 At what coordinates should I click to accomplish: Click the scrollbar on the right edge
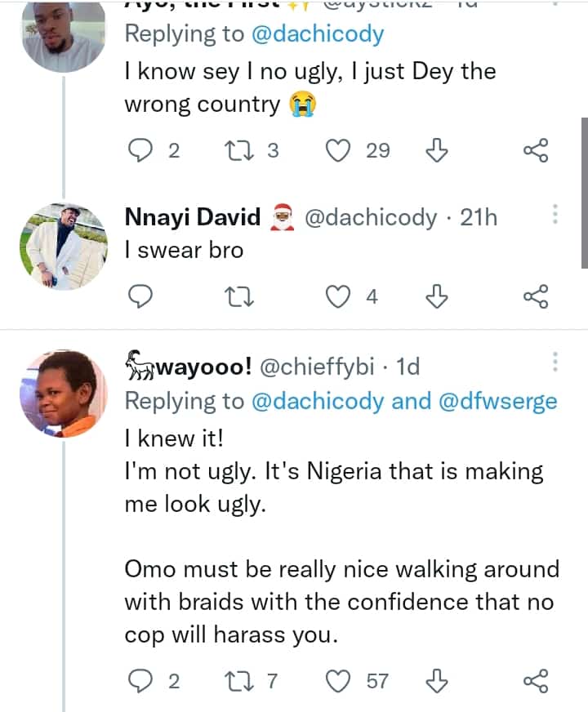(x=584, y=192)
